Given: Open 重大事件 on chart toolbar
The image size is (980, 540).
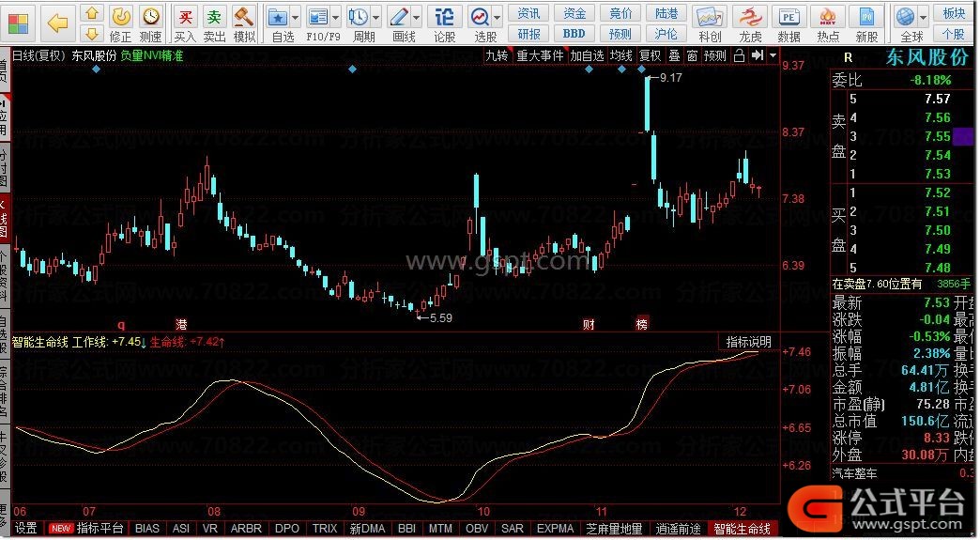Looking at the screenshot, I should pyautogui.click(x=540, y=55).
